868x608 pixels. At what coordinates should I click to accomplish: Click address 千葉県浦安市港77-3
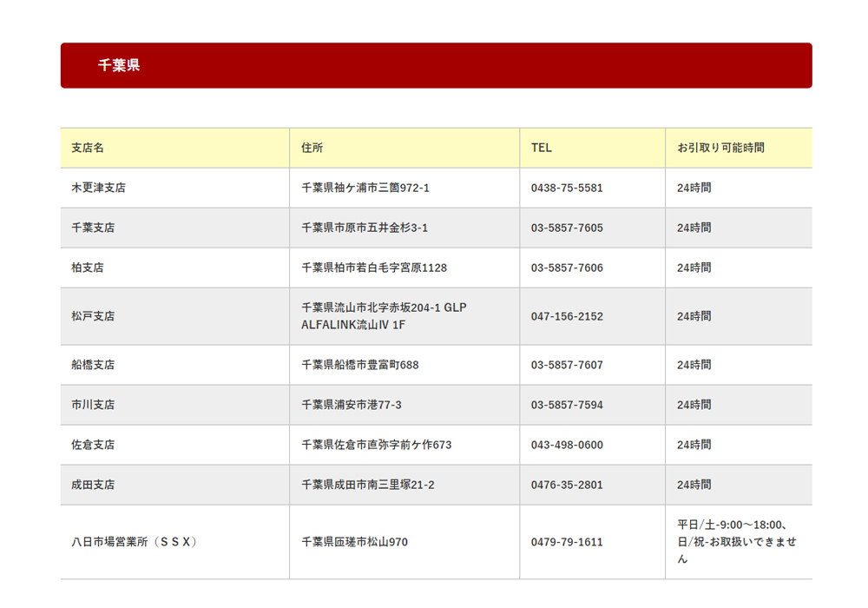[x=352, y=405]
